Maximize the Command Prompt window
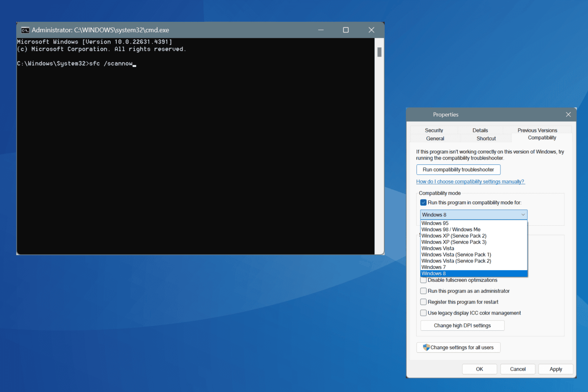The height and width of the screenshot is (392, 588). (346, 30)
